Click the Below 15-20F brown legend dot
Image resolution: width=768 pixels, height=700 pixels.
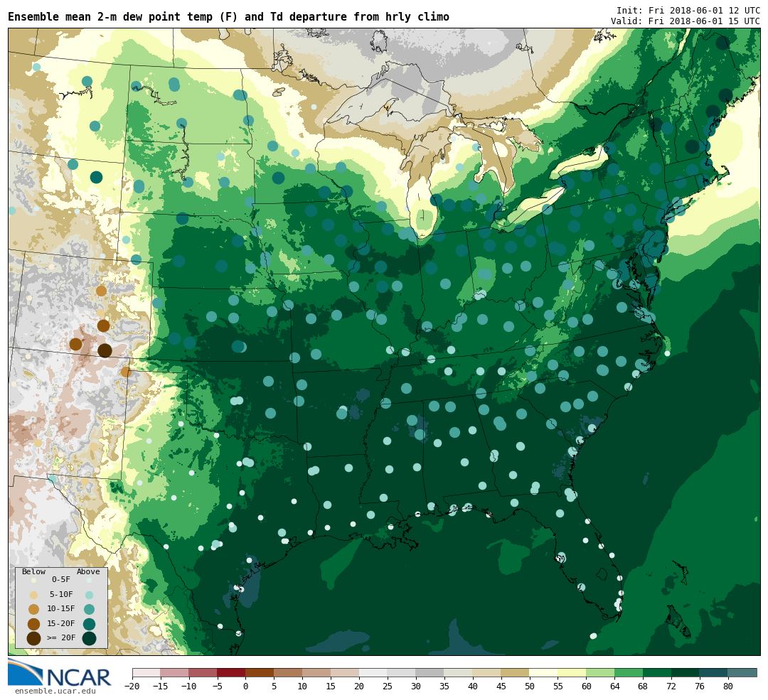point(33,624)
